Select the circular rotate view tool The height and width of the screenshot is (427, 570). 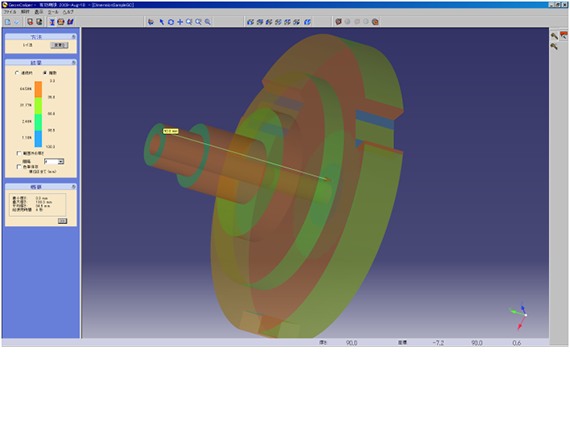[171, 22]
